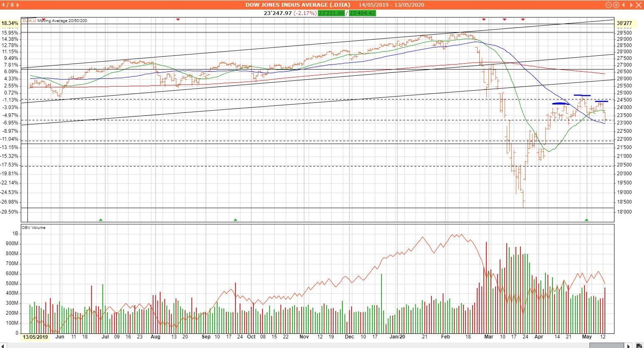Click the 24'500 price axis label
The height and width of the screenshot is (348, 644).
click(624, 100)
